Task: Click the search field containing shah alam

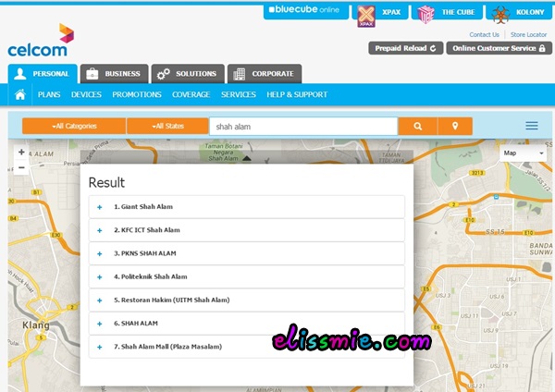Action: tap(303, 127)
